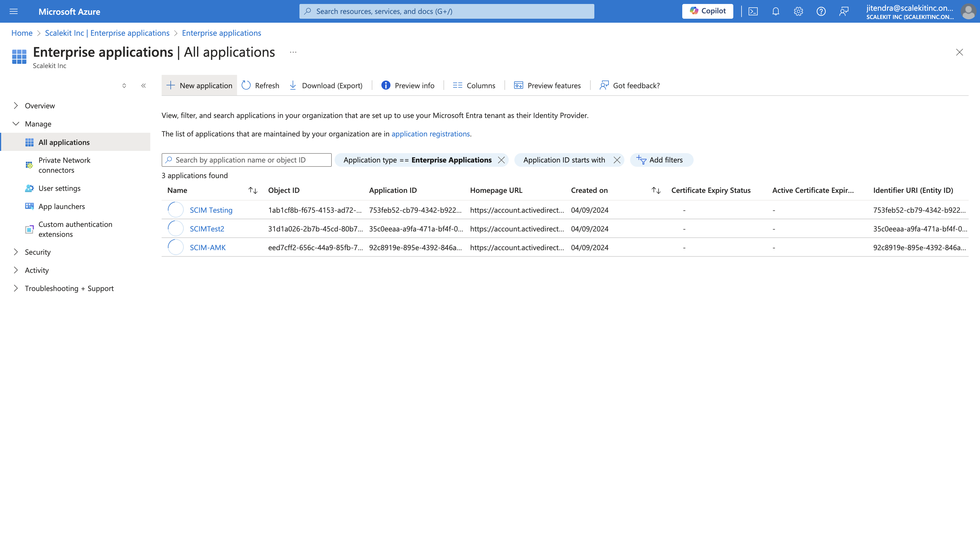The height and width of the screenshot is (544, 980).
Task: Open Copilot from the top bar
Action: pos(707,11)
